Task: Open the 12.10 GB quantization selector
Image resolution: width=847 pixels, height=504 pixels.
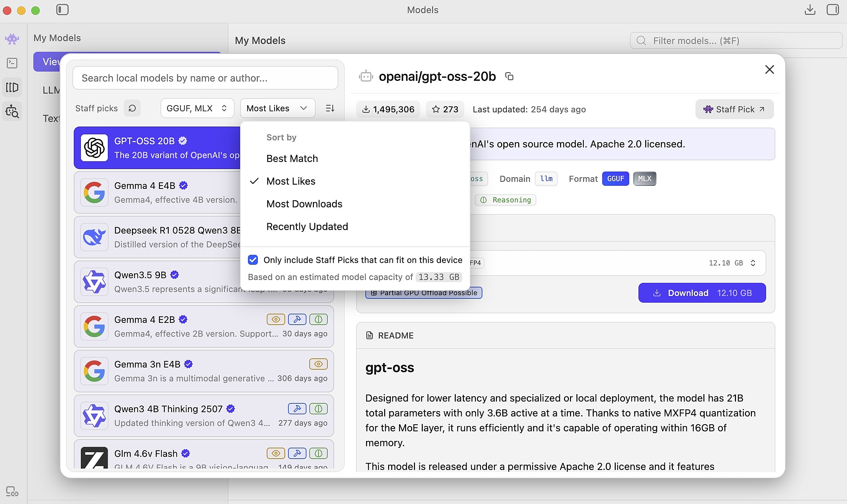Action: tap(617, 263)
